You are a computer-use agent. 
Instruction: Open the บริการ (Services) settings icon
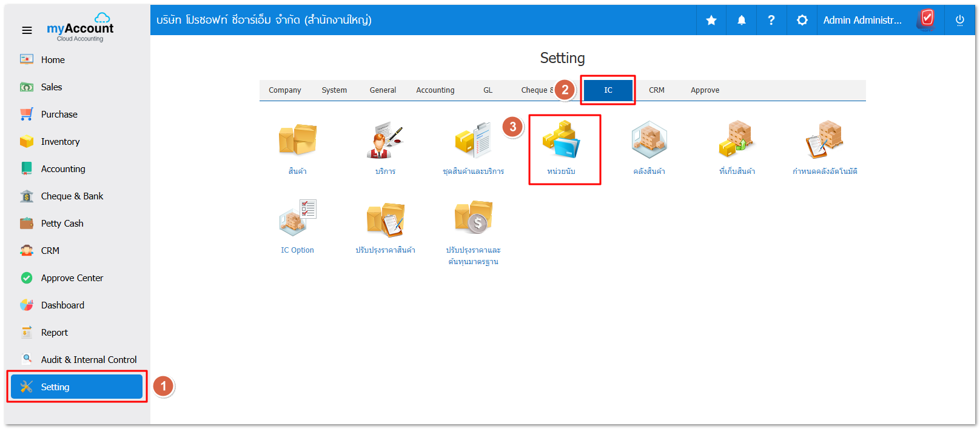pos(385,141)
